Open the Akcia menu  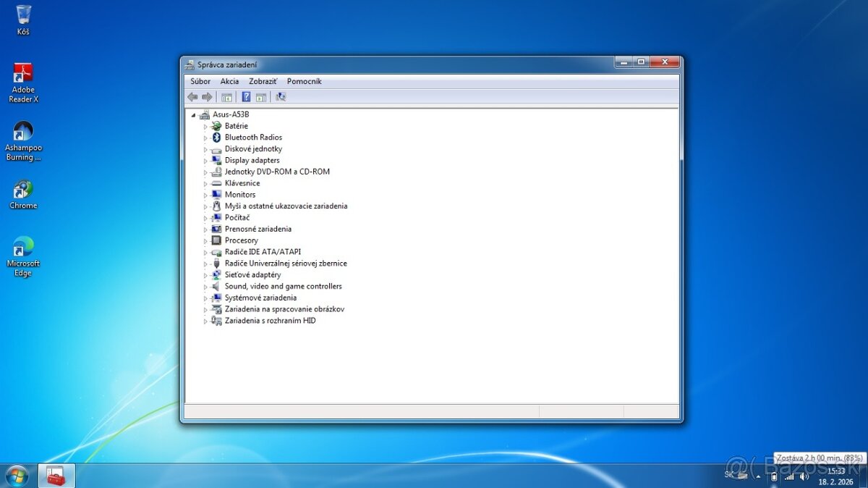(x=229, y=81)
